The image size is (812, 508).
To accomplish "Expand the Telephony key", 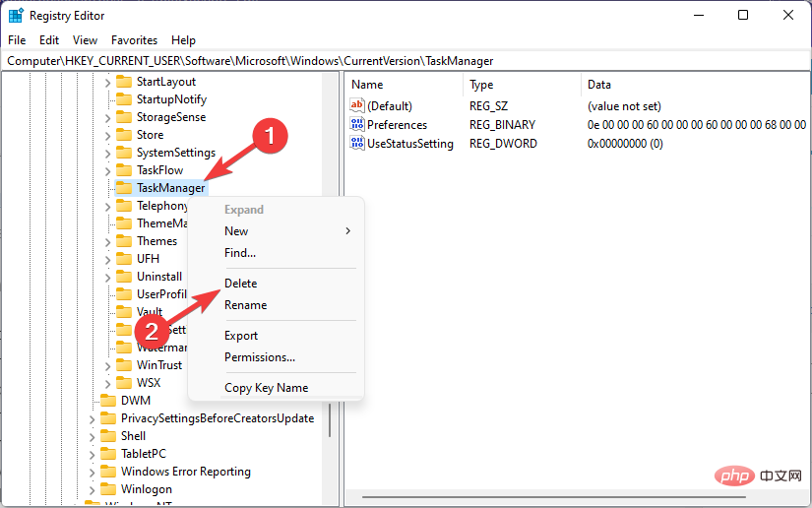I will pyautogui.click(x=107, y=207).
